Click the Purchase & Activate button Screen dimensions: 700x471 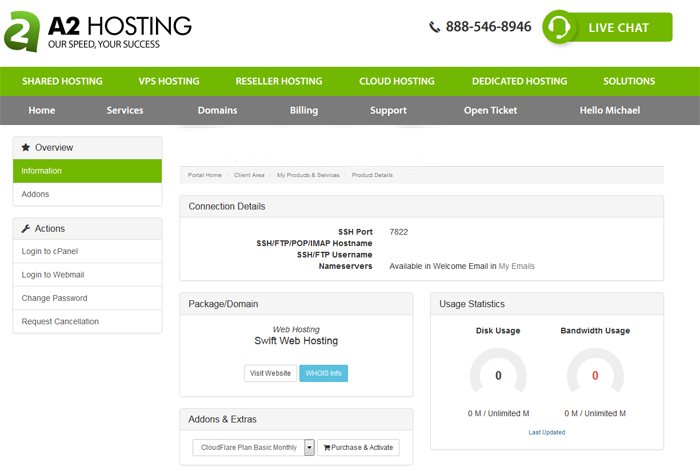[358, 447]
